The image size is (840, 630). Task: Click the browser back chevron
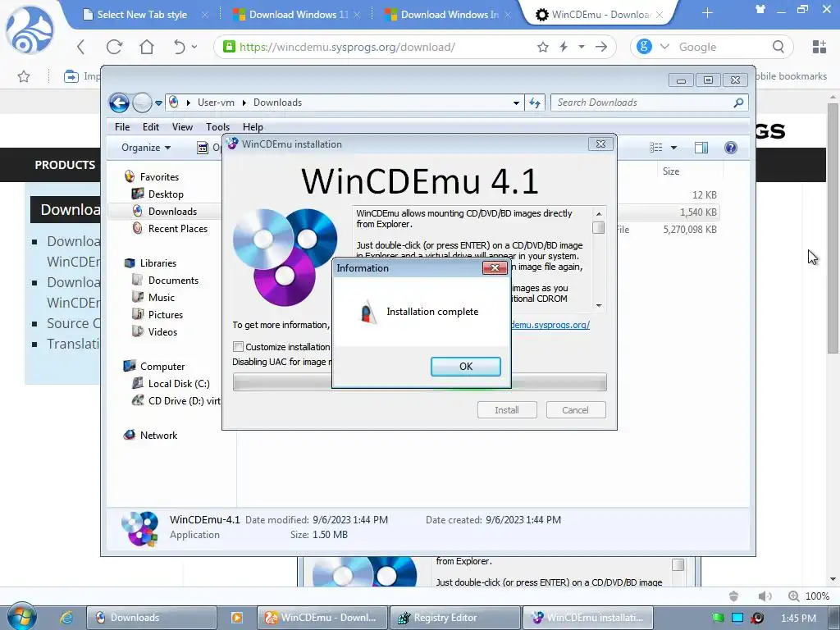[x=81, y=47]
